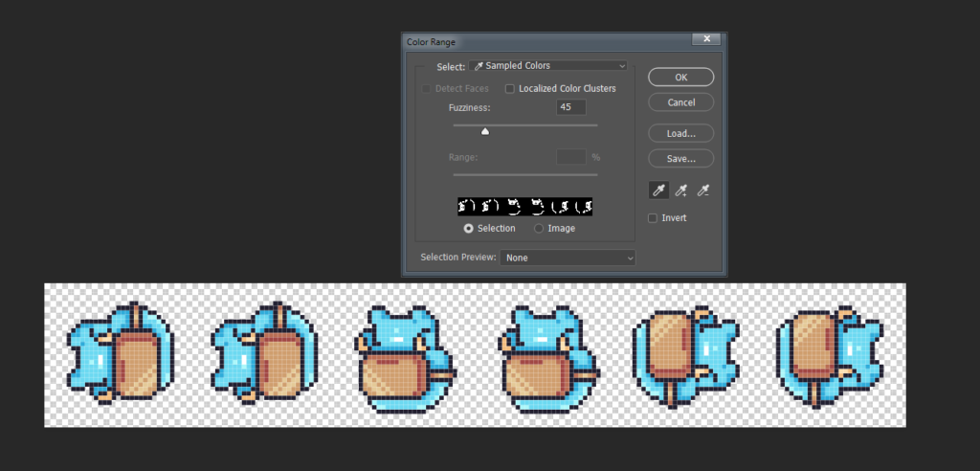Viewport: 980px width, 471px height.
Task: Click the Fuzziness label
Action: tap(469, 107)
